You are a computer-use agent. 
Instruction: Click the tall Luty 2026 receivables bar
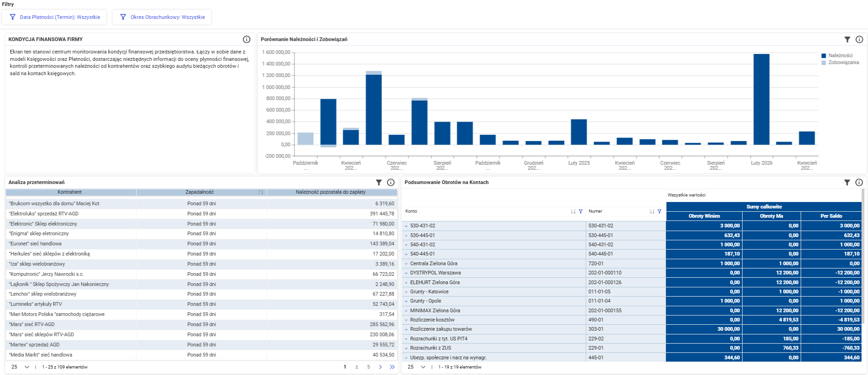(761, 99)
